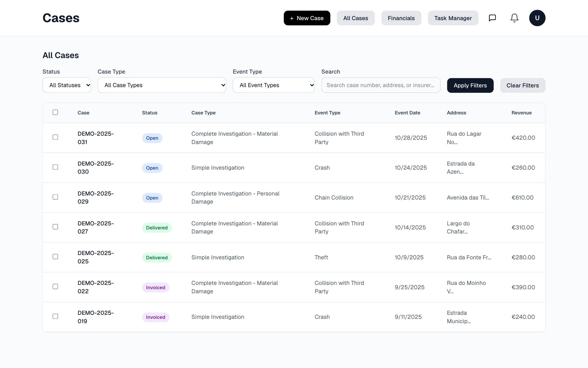This screenshot has height=368, width=588.
Task: Select the DEMO-2025-019 row checkbox
Action: (55, 317)
